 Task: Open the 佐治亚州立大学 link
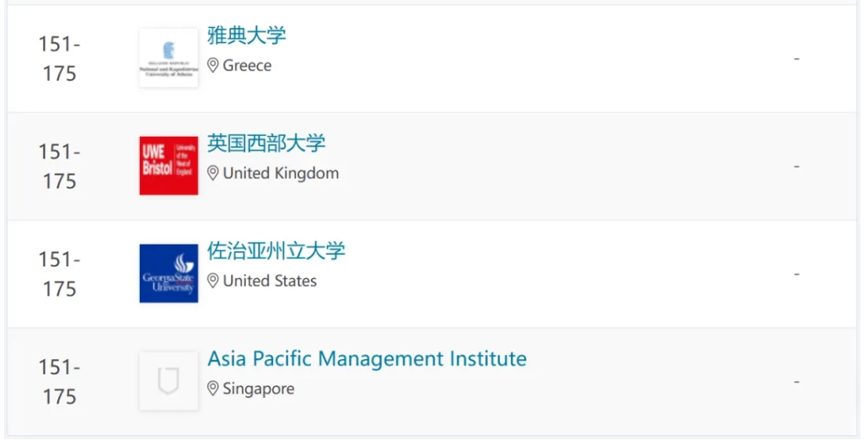pos(276,251)
